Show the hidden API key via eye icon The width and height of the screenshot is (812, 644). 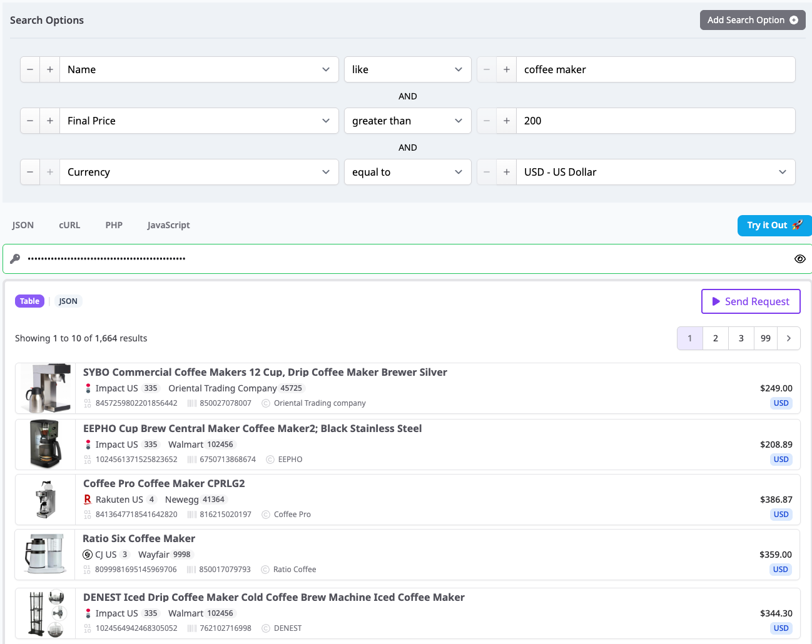tap(799, 259)
